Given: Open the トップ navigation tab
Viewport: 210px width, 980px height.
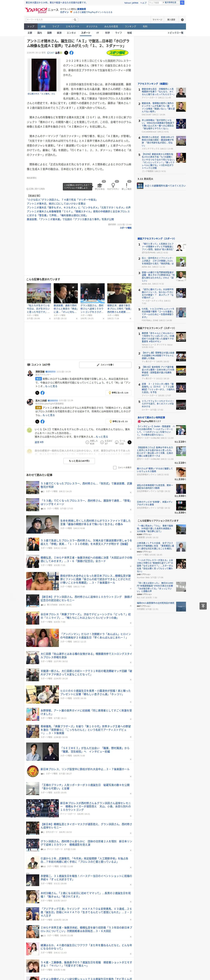Looking at the screenshot, I should pyautogui.click(x=31, y=27).
